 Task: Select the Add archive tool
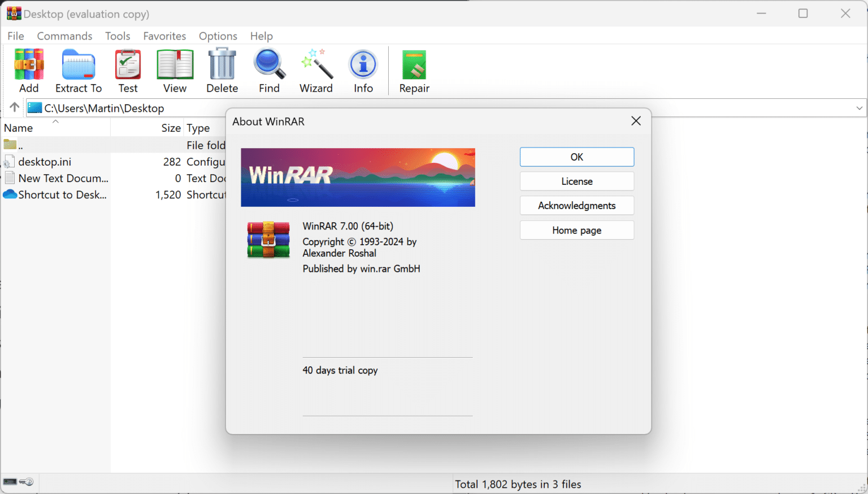(28, 68)
